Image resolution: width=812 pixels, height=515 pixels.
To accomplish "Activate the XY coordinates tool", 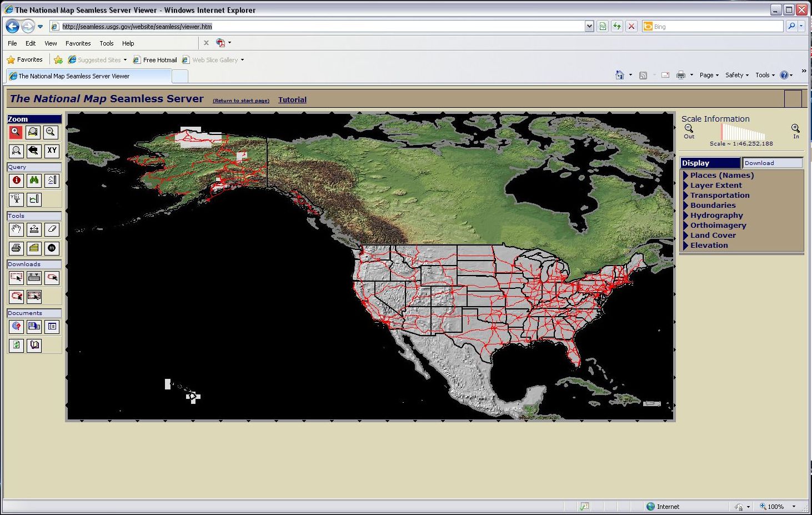I will (52, 151).
